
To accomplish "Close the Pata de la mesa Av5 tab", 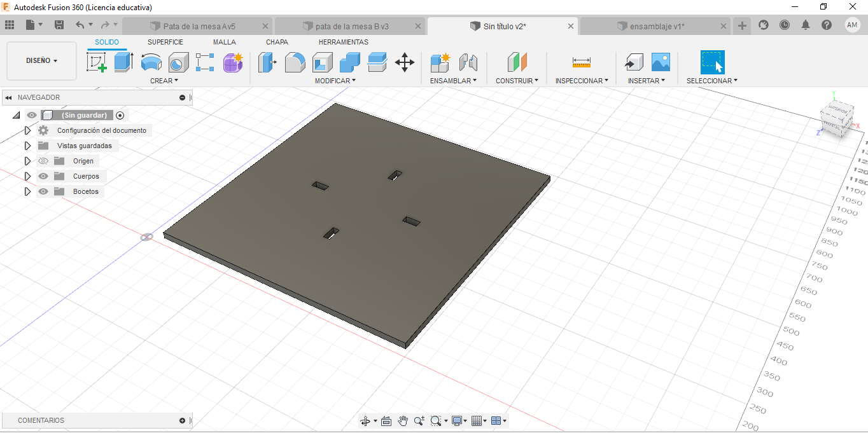I will coord(265,26).
